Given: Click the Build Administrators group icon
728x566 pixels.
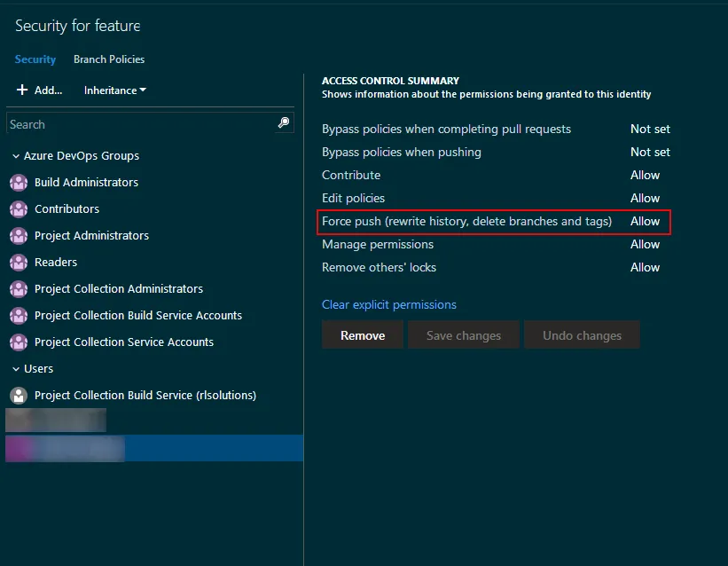Looking at the screenshot, I should (19, 182).
